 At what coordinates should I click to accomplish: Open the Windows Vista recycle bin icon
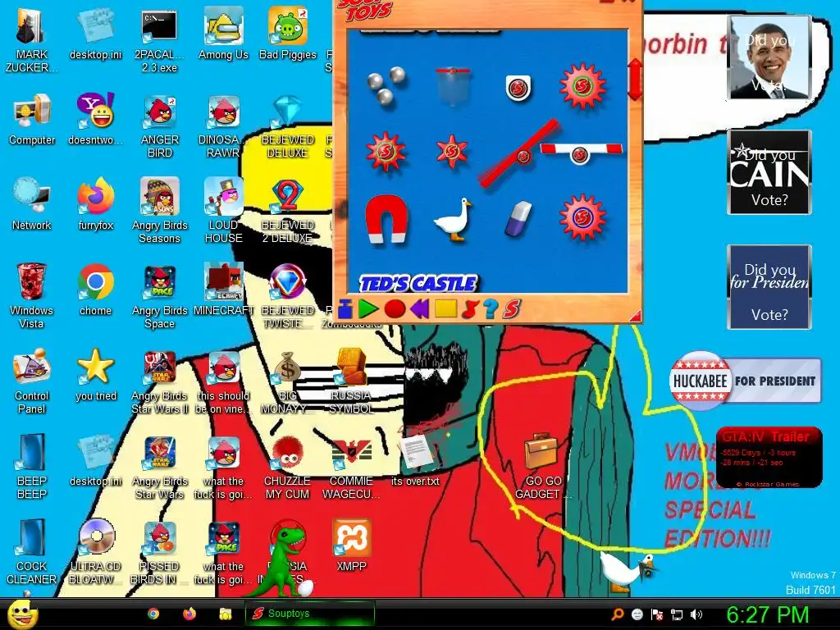31,295
